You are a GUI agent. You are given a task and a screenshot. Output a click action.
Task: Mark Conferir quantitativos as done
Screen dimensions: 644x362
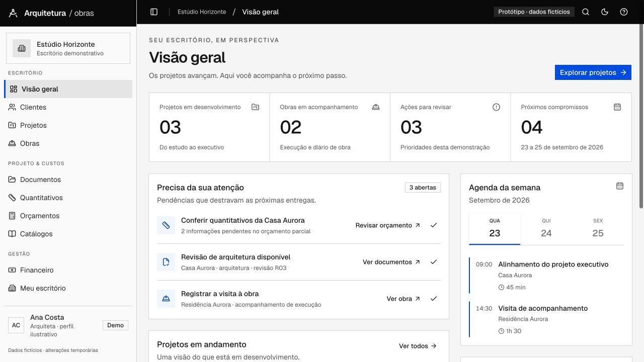click(x=434, y=225)
